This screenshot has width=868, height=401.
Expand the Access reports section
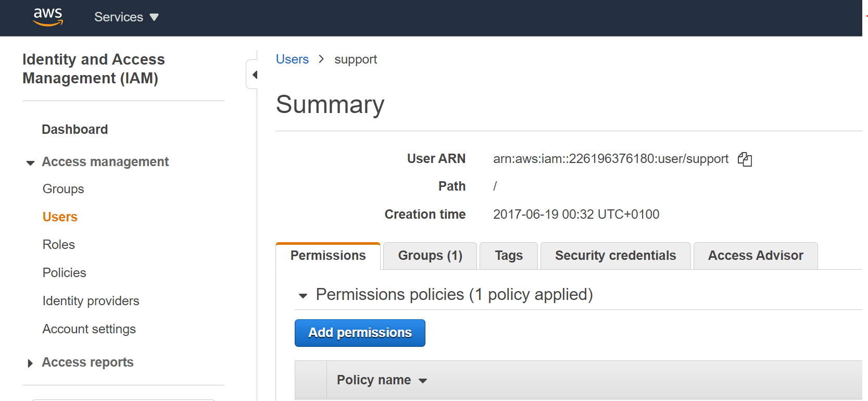click(x=30, y=363)
